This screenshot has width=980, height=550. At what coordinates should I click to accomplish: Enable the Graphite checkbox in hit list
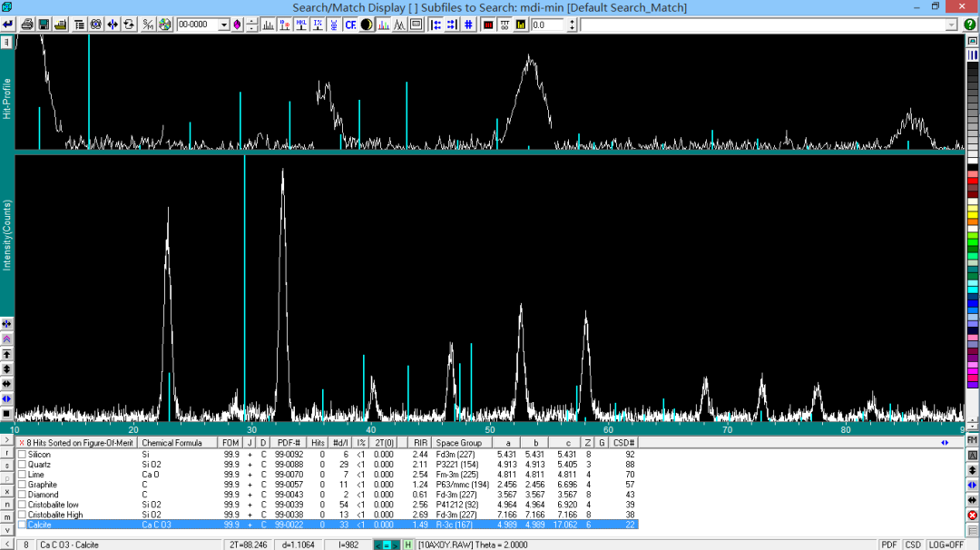point(22,485)
